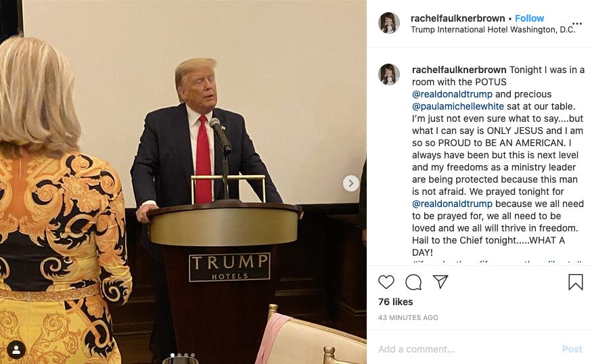Viewport: 592px width, 364px height.
Task: Open the avatar beside the caption
Action: click(389, 74)
